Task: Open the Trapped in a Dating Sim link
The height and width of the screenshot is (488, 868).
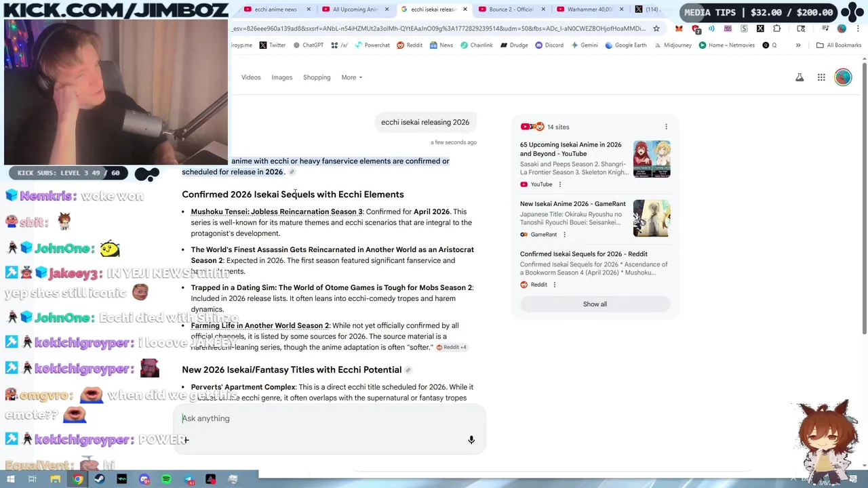Action: [x=332, y=288]
